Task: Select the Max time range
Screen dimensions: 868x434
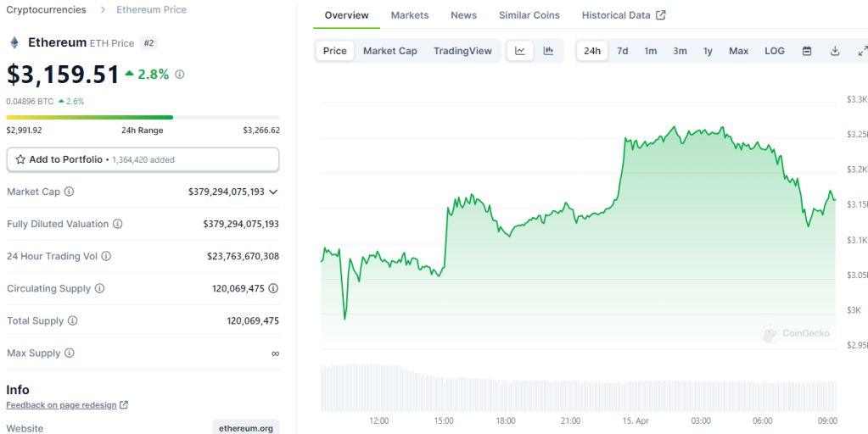Action: (x=738, y=51)
